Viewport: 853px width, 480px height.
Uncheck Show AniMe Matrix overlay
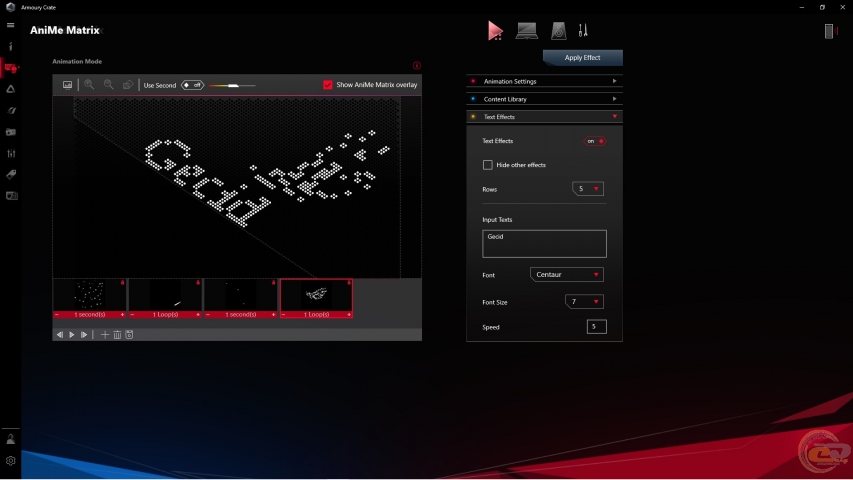point(327,85)
